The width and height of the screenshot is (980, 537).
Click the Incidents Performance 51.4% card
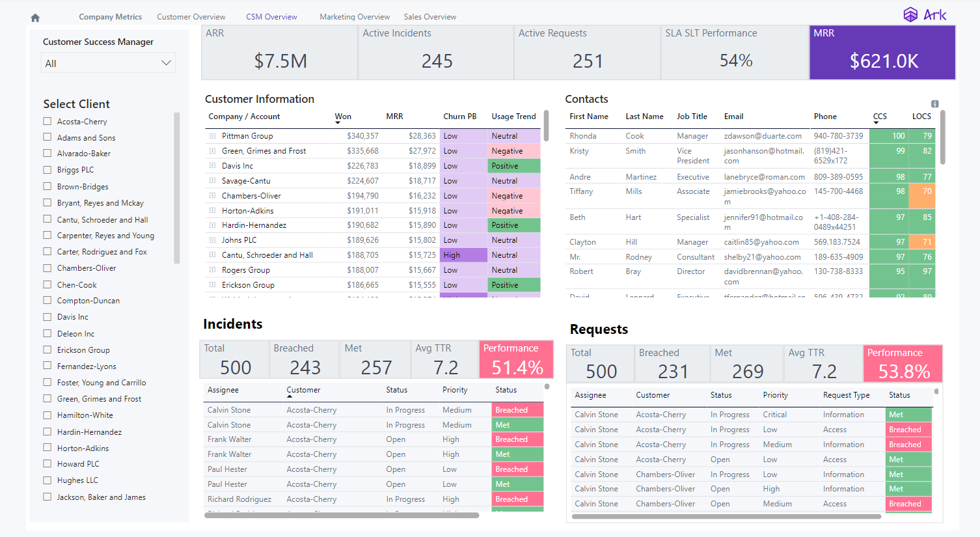517,359
